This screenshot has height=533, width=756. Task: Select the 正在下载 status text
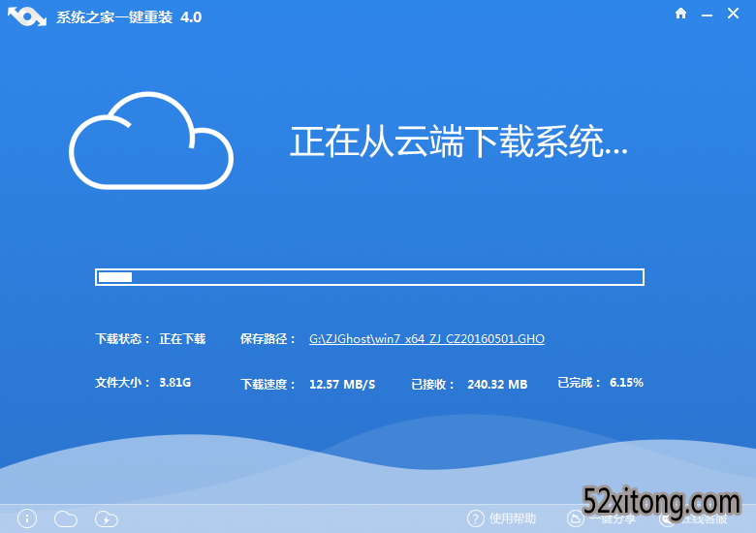(182, 339)
